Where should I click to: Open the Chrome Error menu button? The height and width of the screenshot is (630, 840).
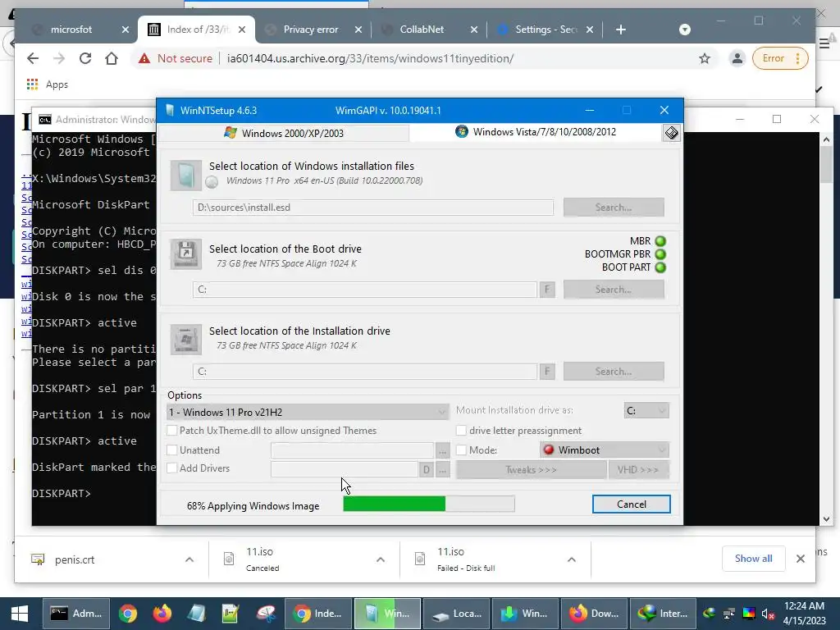[780, 58]
